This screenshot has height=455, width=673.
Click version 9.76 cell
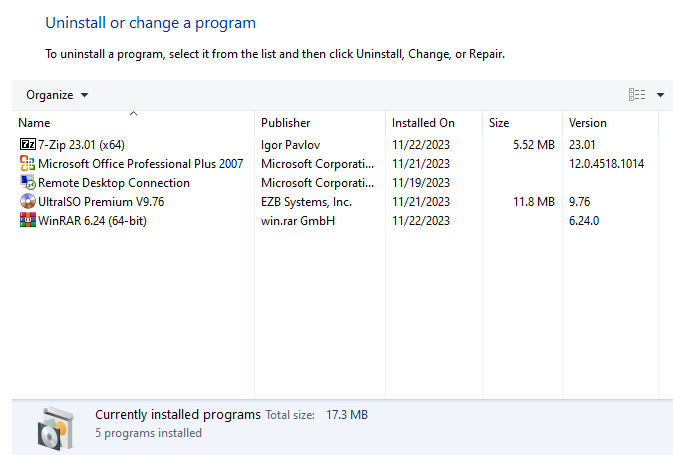pos(579,202)
